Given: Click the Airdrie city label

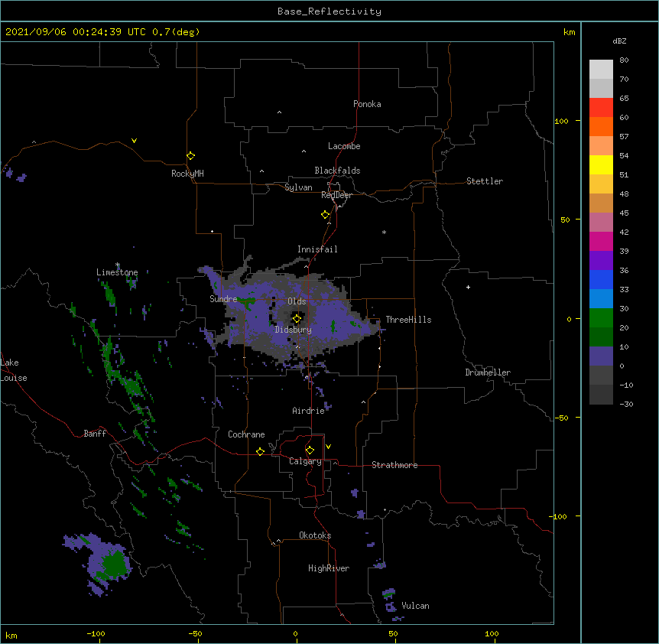Looking at the screenshot, I should [309, 411].
